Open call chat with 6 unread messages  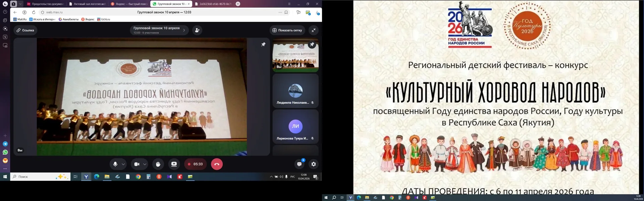[x=299, y=164]
